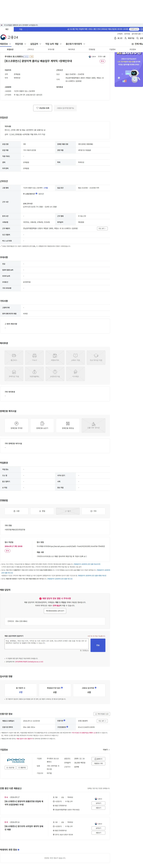
Task: Toggle 열람제한 for POSCO Humans
Action: pos(22,768)
